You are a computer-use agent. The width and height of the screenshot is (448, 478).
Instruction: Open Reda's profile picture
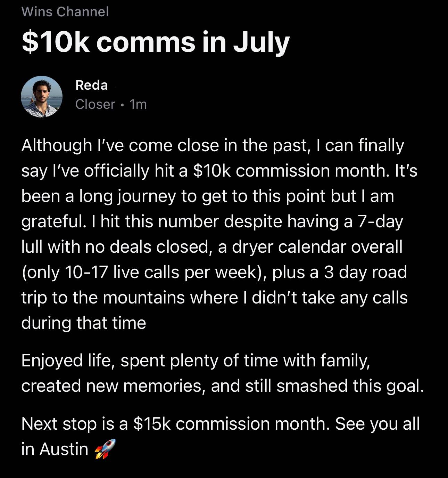pos(41,97)
